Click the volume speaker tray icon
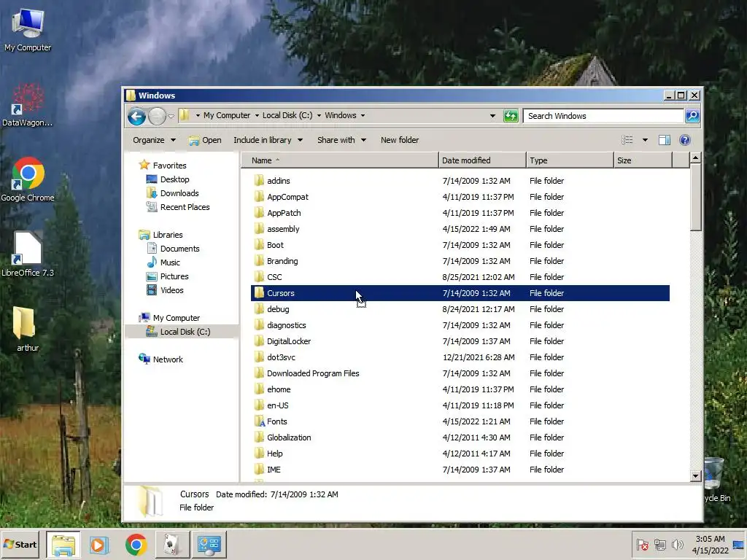The height and width of the screenshot is (560, 747). (677, 545)
